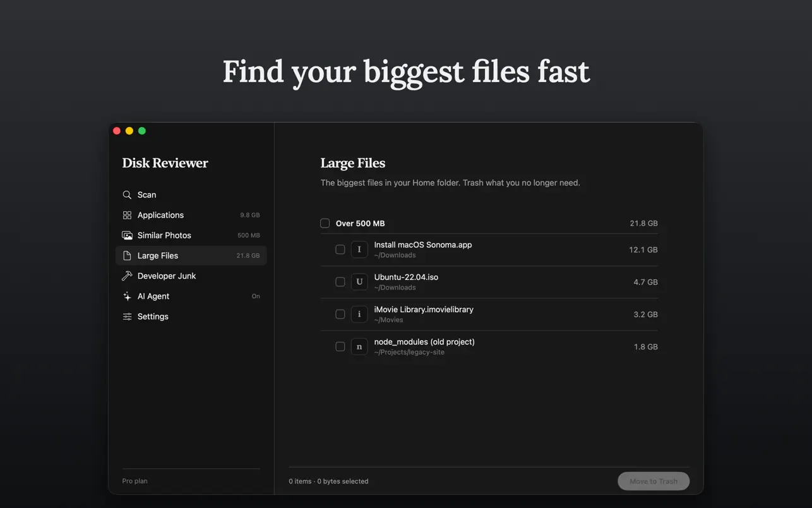Click the Large Files document icon
The image size is (812, 508).
pyautogui.click(x=127, y=255)
